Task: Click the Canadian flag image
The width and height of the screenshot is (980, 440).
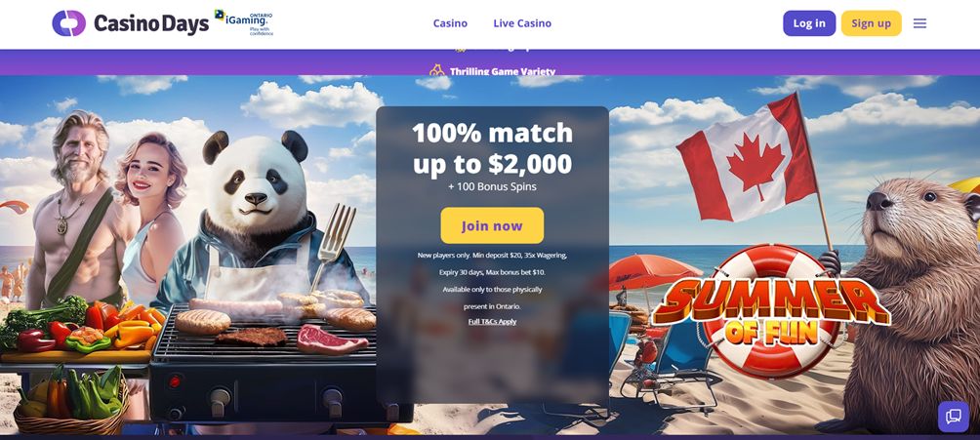Action: 747,164
